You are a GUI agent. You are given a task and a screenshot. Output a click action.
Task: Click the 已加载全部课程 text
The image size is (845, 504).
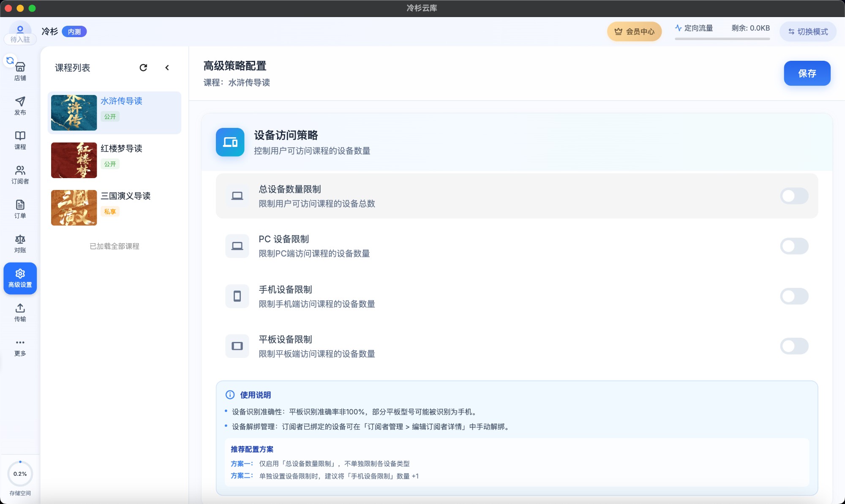tap(114, 246)
